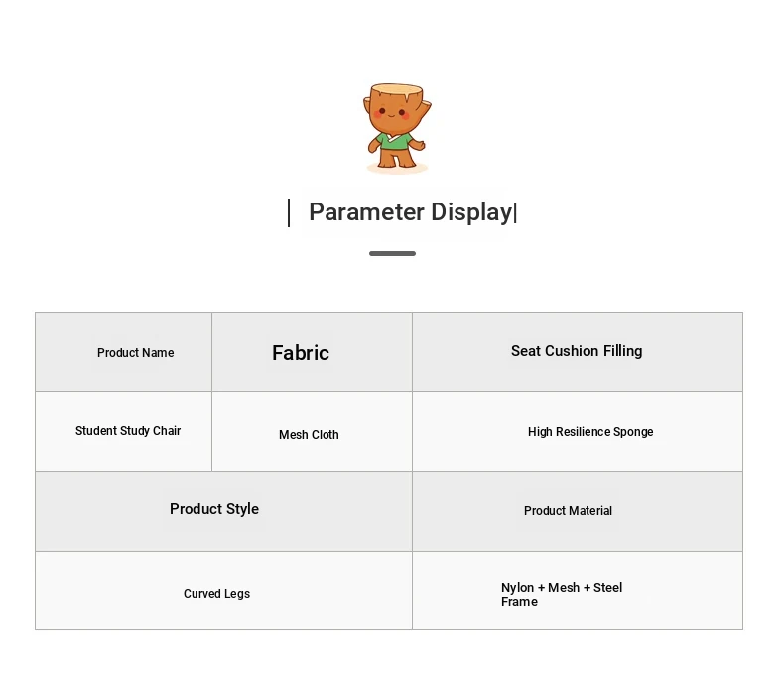784x678 pixels.
Task: Click the High Resilience Sponge value
Action: (590, 432)
